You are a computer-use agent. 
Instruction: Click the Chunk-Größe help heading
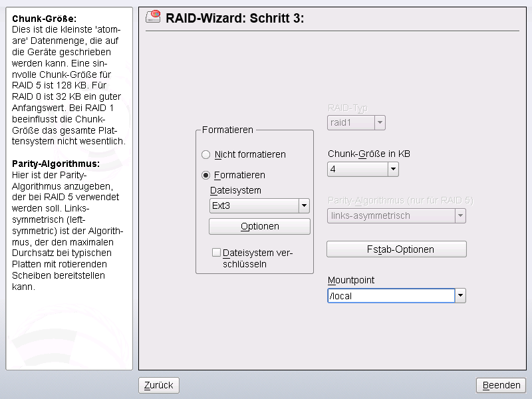pos(45,18)
